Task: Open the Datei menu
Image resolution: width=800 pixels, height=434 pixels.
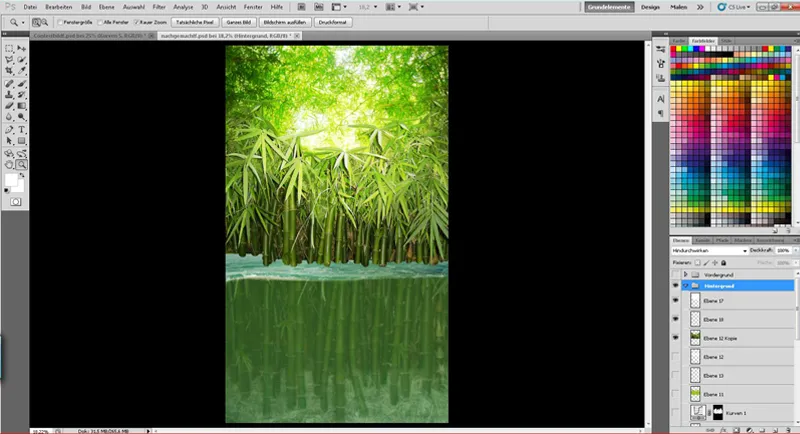Action: [30, 7]
